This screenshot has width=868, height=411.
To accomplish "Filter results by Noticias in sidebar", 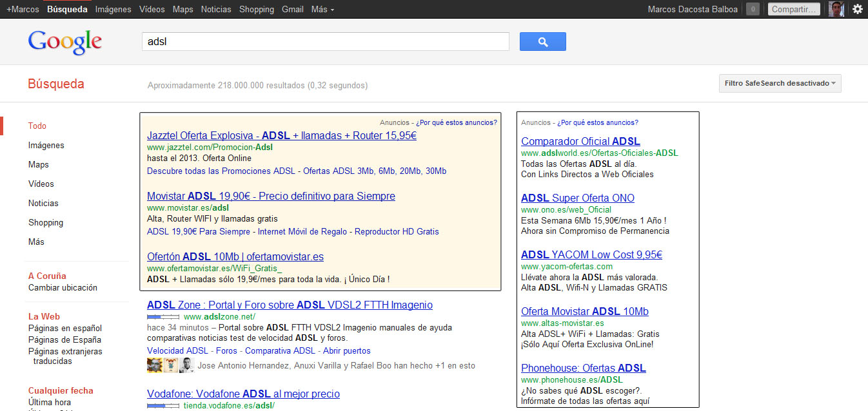I will click(x=43, y=203).
